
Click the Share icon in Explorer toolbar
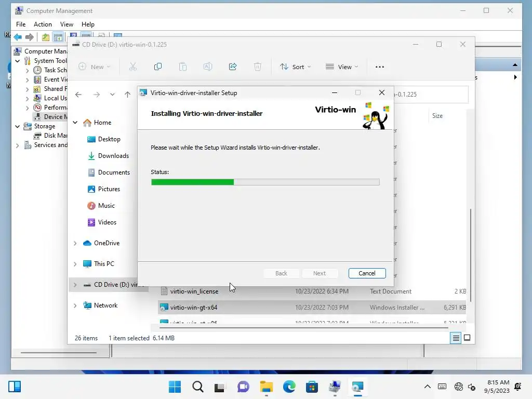click(233, 67)
